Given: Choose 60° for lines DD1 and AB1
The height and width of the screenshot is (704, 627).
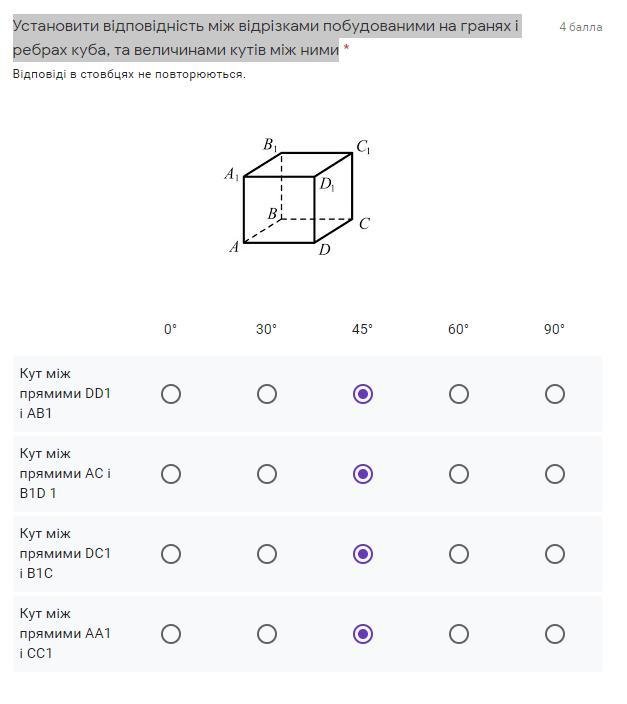Looking at the screenshot, I should click(459, 394).
